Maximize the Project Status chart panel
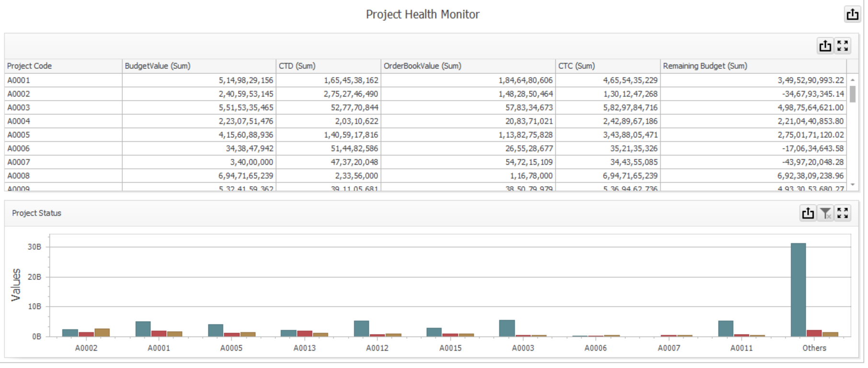 pos(843,213)
